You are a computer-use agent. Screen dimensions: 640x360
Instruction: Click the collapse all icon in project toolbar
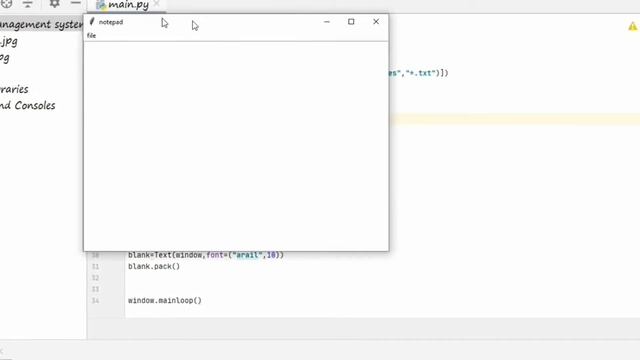tap(27, 4)
